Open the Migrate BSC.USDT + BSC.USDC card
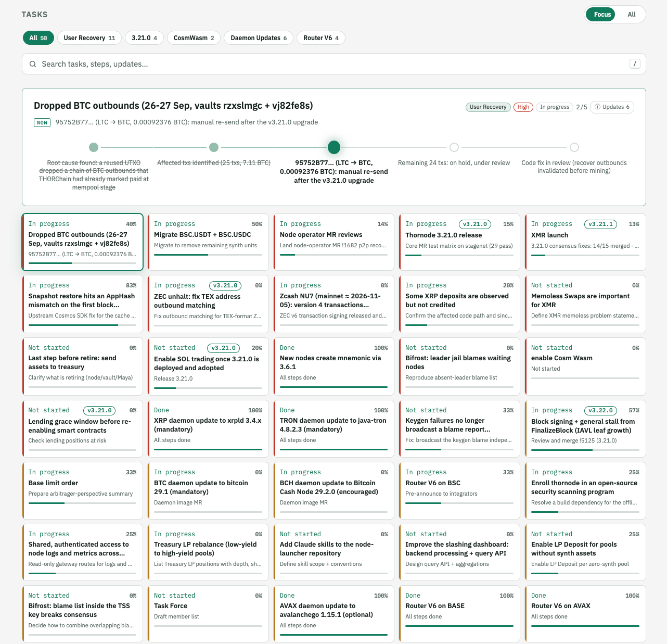 (208, 242)
